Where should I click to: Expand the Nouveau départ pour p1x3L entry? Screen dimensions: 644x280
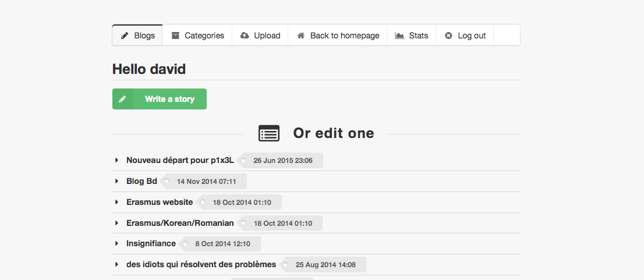pyautogui.click(x=117, y=160)
